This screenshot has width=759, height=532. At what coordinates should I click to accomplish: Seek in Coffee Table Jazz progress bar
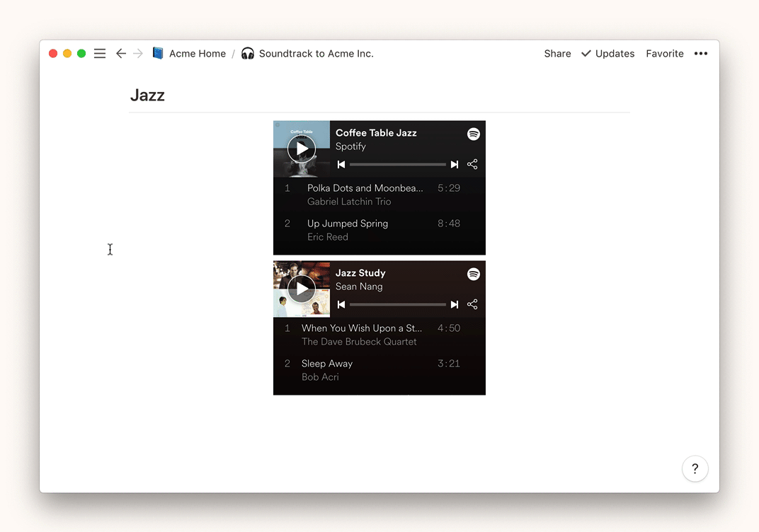pos(398,165)
